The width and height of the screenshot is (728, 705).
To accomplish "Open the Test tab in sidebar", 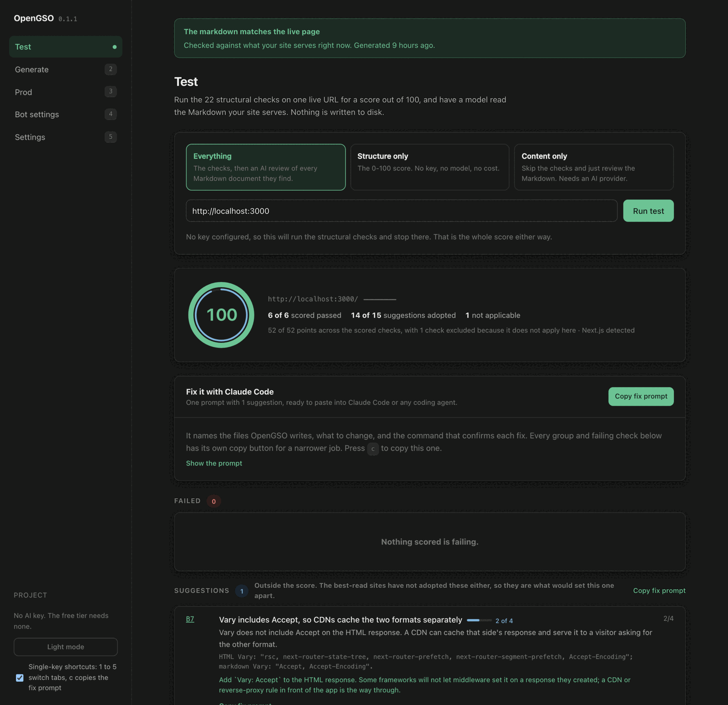I will pos(66,47).
